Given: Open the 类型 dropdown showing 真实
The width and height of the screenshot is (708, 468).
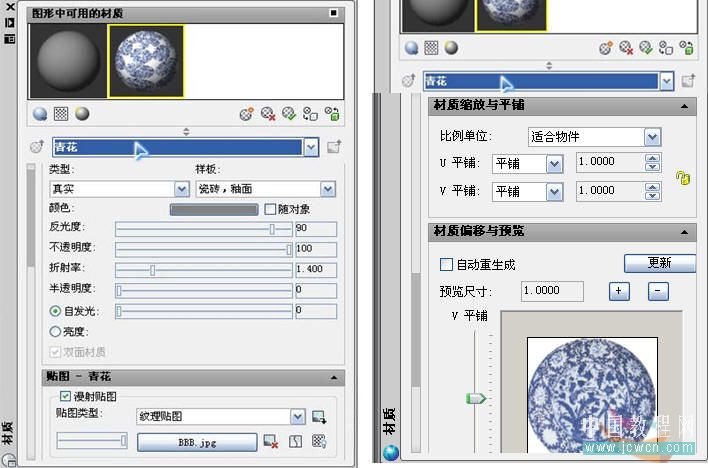Looking at the screenshot, I should pyautogui.click(x=182, y=189).
